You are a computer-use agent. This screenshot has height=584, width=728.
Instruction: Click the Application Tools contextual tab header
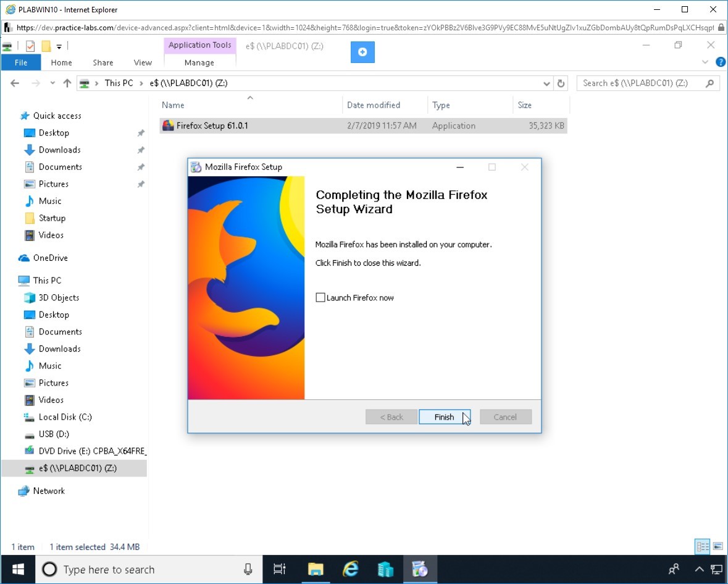tap(199, 45)
